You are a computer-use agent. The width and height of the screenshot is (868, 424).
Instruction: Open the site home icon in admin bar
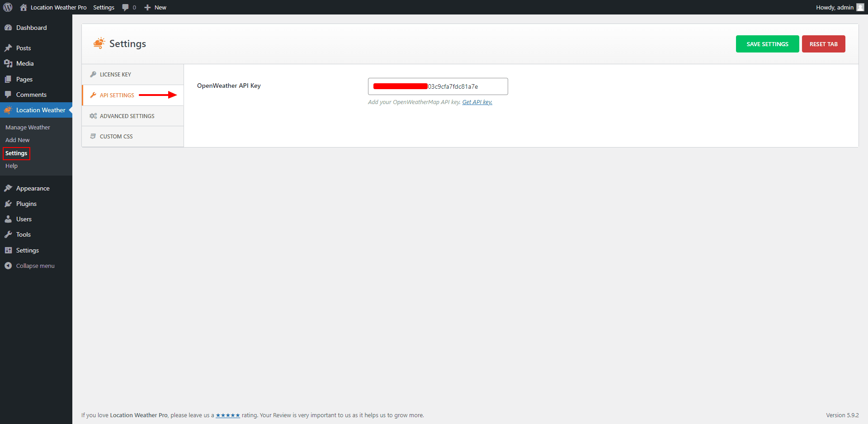coord(24,7)
